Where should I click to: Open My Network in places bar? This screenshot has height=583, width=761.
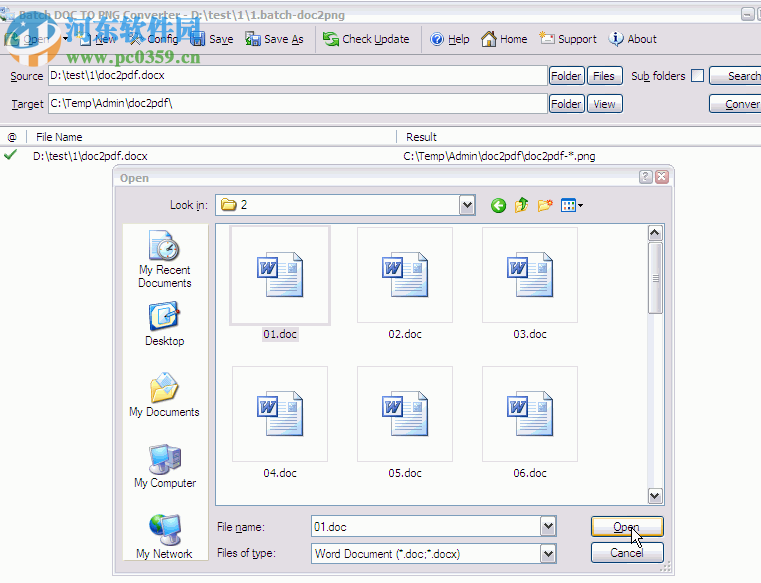pos(165,536)
